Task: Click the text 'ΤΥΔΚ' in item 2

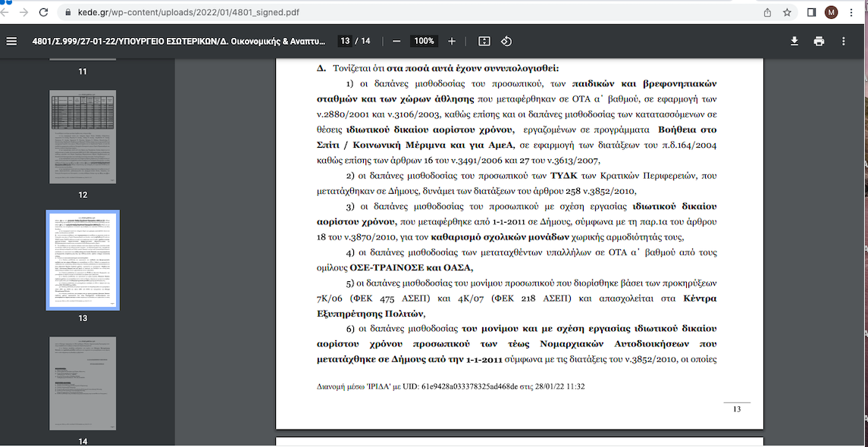Action: pyautogui.click(x=563, y=177)
